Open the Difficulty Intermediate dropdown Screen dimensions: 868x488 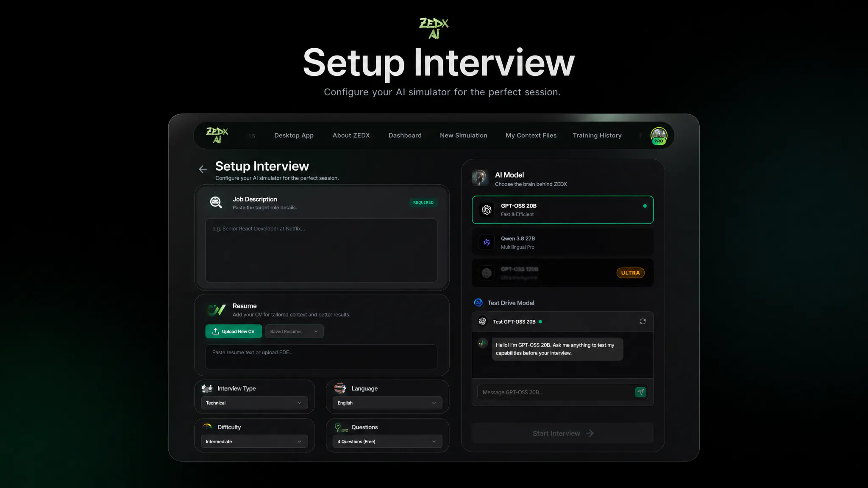click(x=254, y=441)
